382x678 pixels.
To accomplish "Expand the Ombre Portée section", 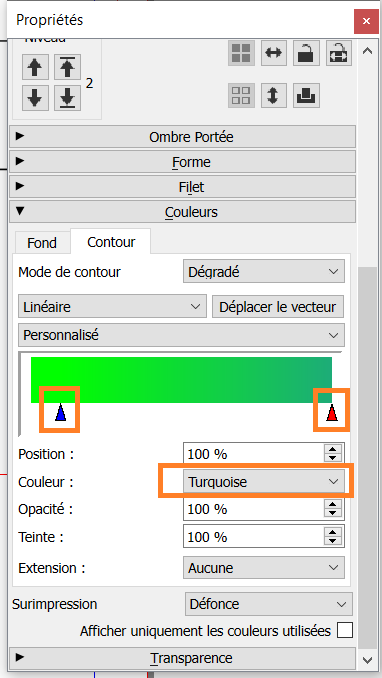I will click(x=182, y=137).
